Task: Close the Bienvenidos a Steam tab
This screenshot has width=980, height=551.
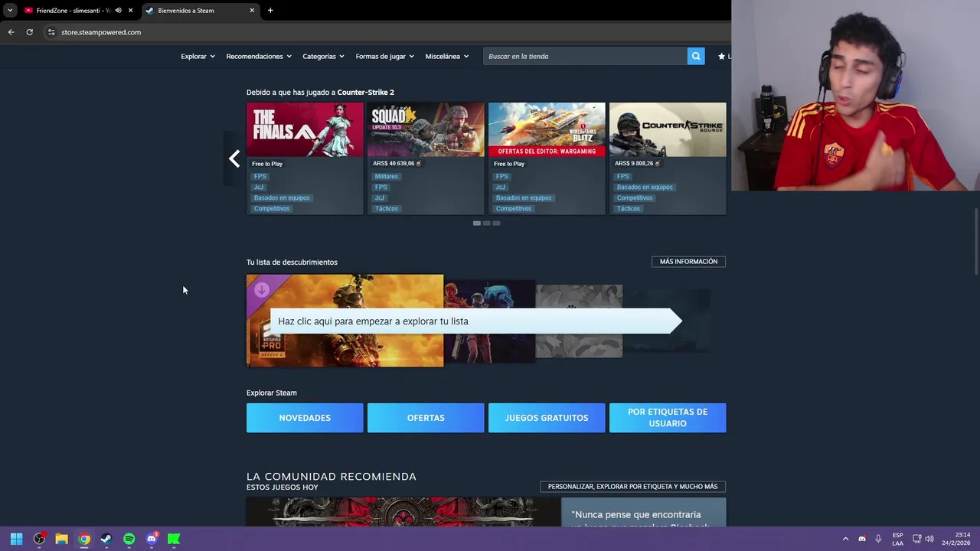Action: [x=252, y=11]
